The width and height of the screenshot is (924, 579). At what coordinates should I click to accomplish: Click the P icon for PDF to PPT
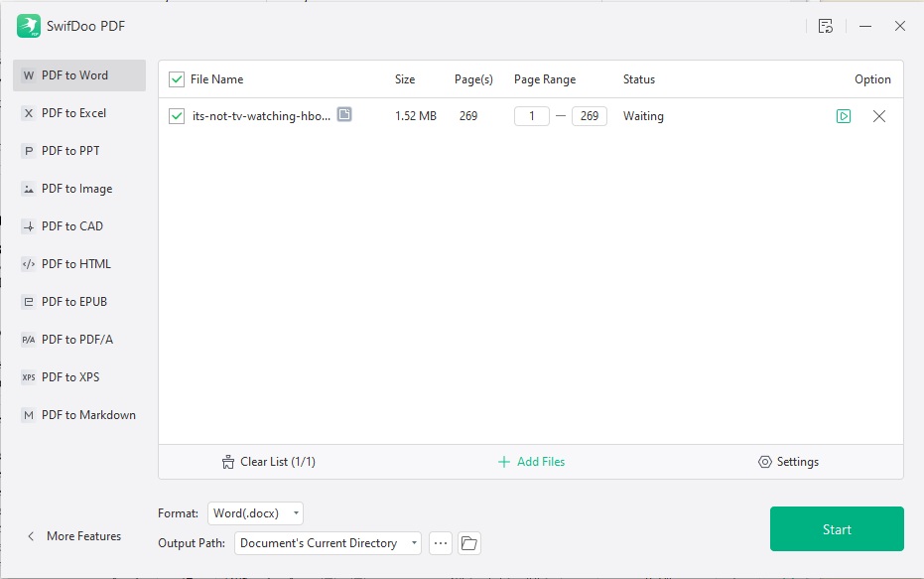coord(28,151)
